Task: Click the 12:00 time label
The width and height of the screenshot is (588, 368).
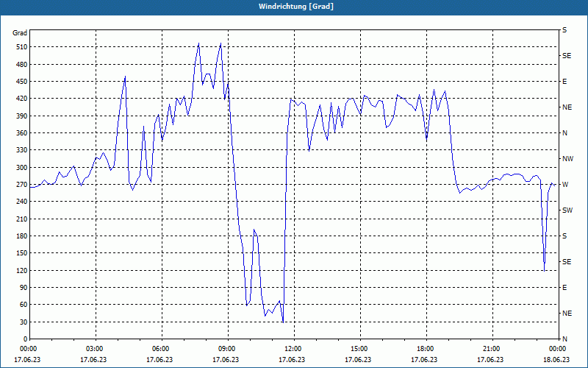Action: [294, 349]
